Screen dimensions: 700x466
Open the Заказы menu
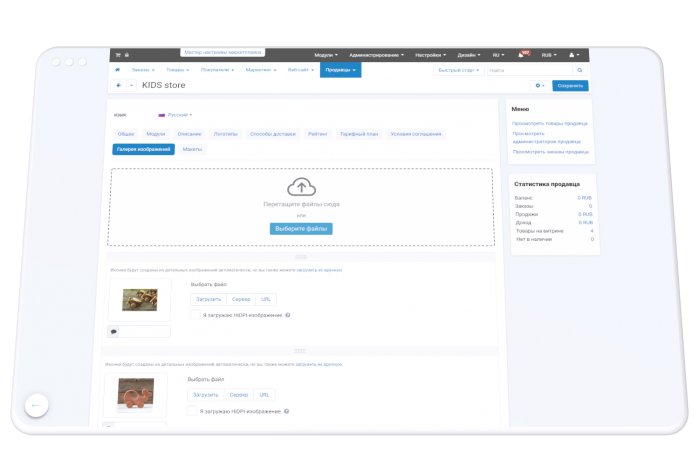pyautogui.click(x=143, y=70)
